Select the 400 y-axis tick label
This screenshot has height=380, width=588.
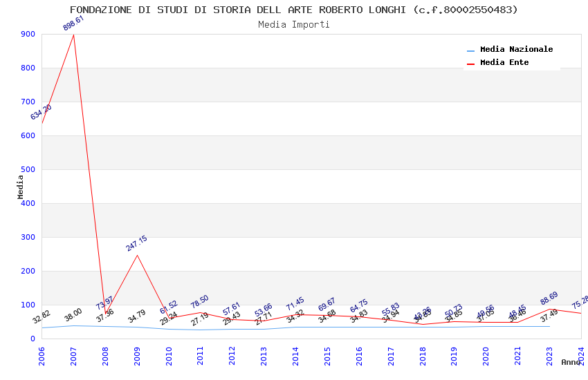coord(28,203)
